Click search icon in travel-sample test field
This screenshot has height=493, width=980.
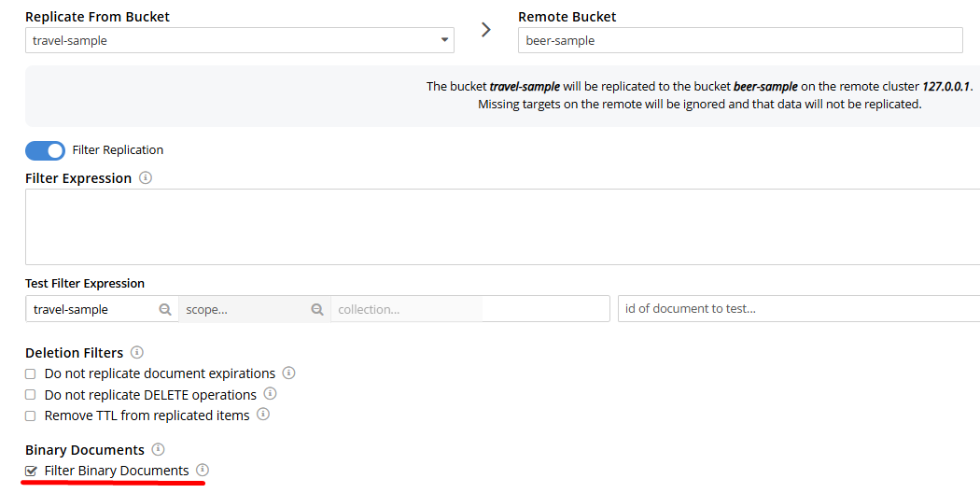[x=165, y=309]
